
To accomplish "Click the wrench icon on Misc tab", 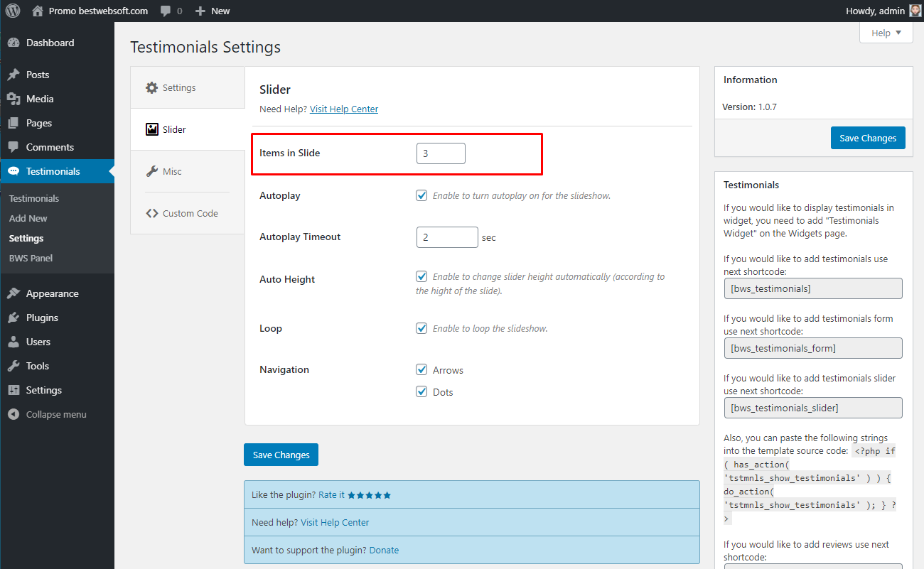I will click(151, 171).
